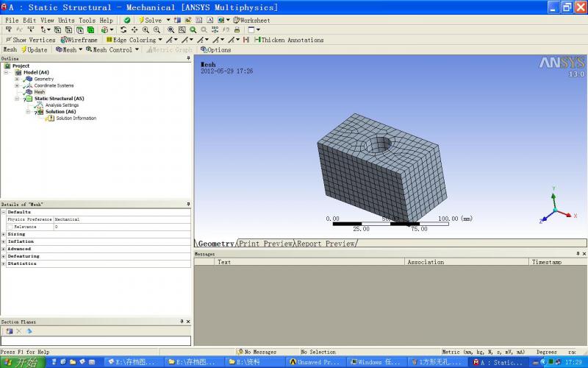The image size is (588, 368).
Task: Select the Box Zoom tool
Action: 157,29
